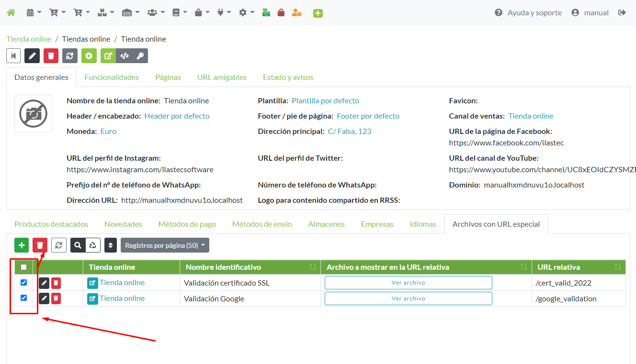Refresh the files list with the reload icon
This screenshot has height=364, width=636.
click(x=58, y=245)
